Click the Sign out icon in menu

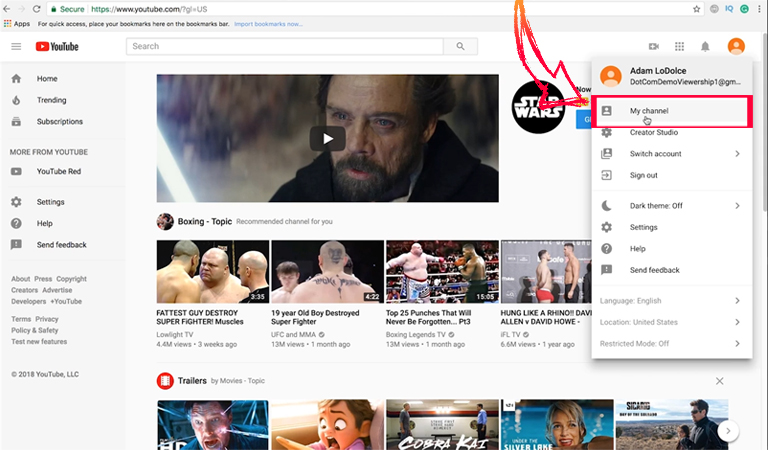click(606, 175)
